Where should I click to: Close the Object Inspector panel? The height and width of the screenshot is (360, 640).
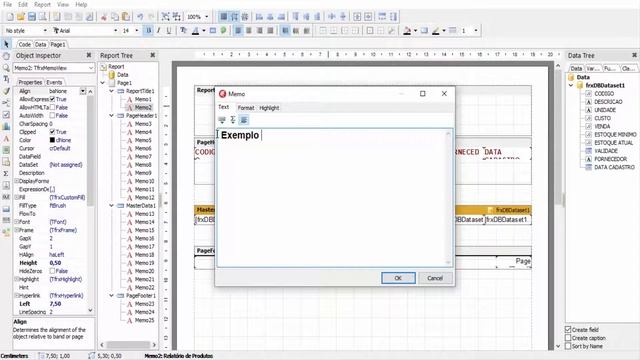click(x=89, y=55)
